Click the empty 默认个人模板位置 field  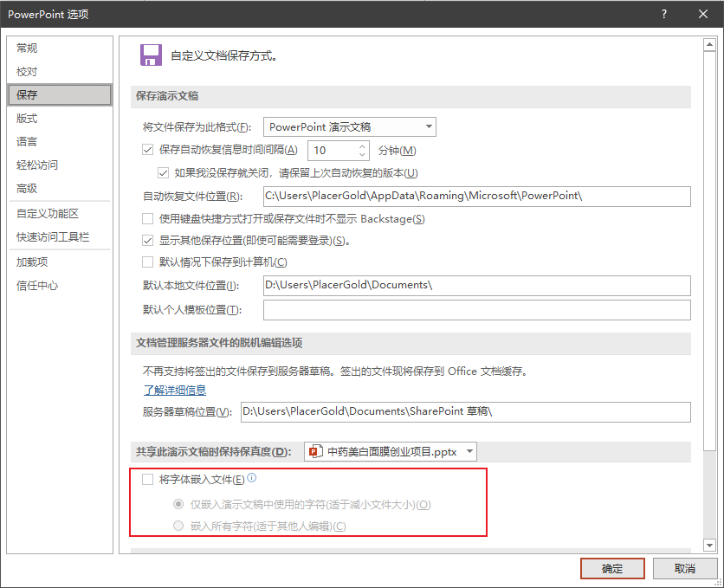(477, 310)
